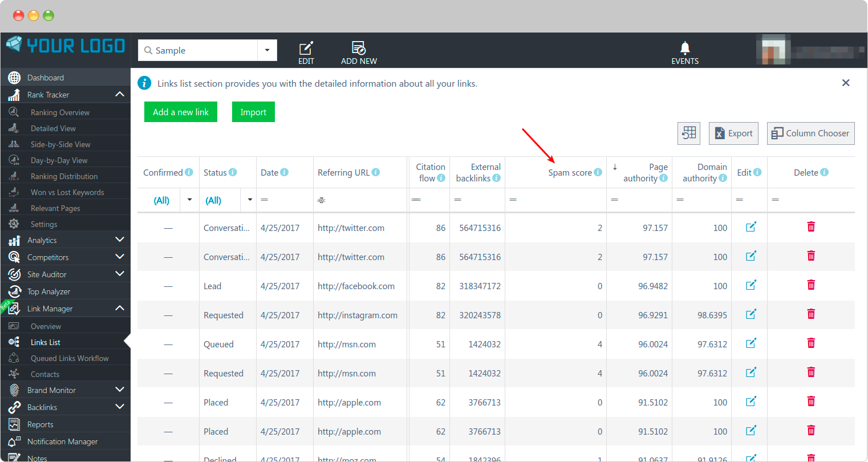The image size is (868, 462).
Task: Click the grid layout icon beside Export
Action: coord(689,133)
